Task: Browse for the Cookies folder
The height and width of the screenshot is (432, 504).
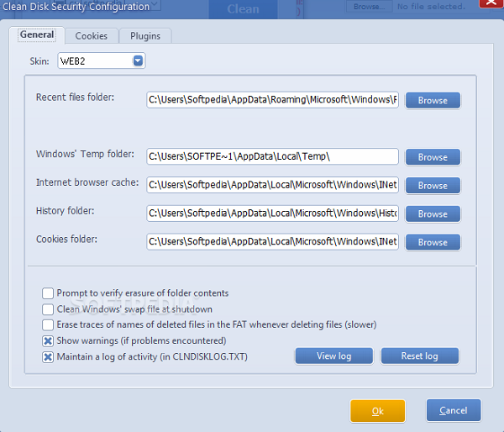Action: coord(433,242)
